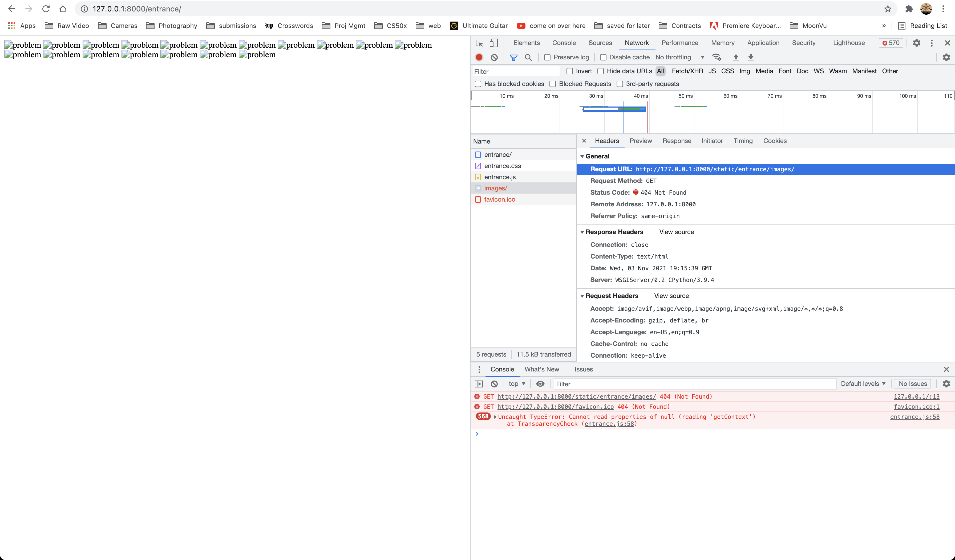
Task: Open network conditions wifi icon
Action: point(716,57)
